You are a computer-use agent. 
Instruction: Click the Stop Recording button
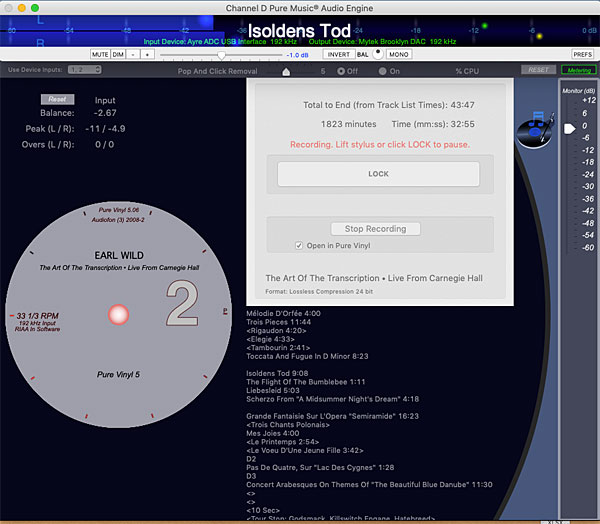[x=375, y=229]
